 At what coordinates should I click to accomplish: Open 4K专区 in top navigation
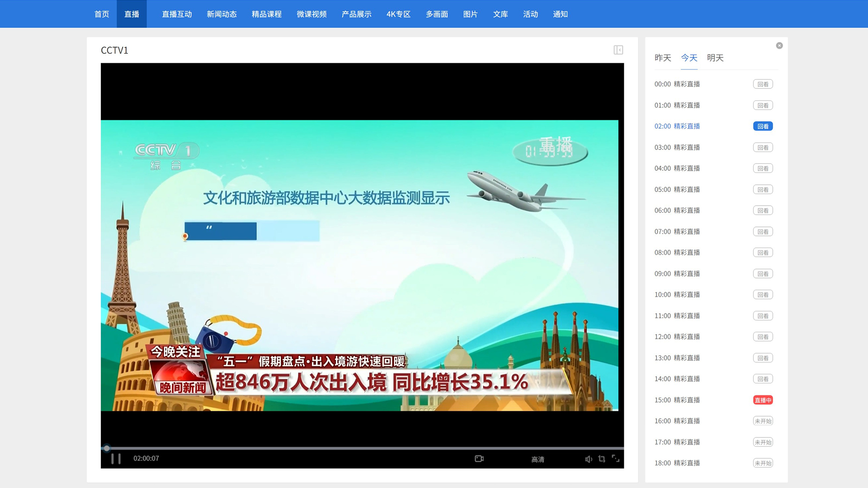pyautogui.click(x=399, y=14)
